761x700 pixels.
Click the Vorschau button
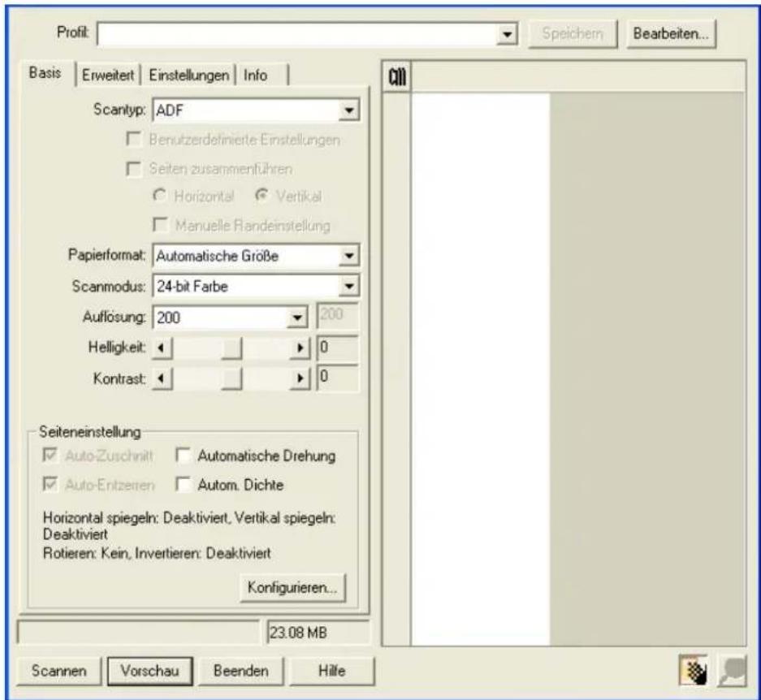(x=150, y=671)
